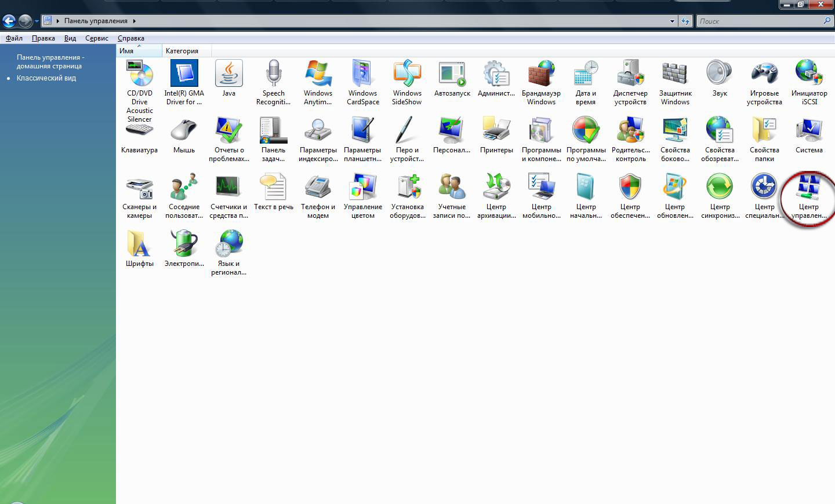Open Центр обновления Windows icon
835x504 pixels.
(x=676, y=187)
